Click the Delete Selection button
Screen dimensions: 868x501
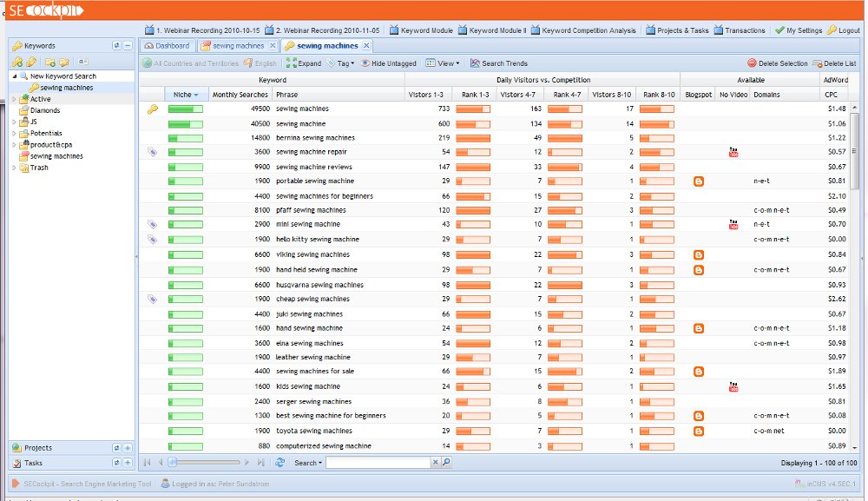[x=777, y=63]
